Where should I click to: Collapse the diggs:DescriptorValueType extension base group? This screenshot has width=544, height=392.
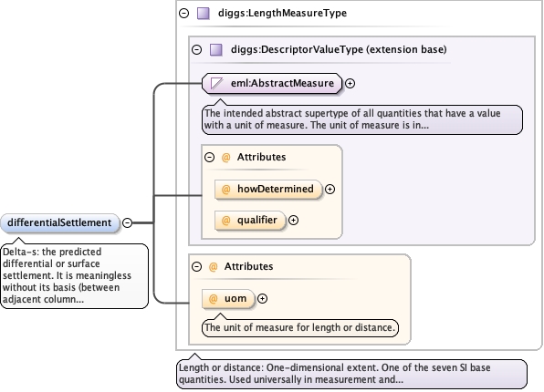197,49
